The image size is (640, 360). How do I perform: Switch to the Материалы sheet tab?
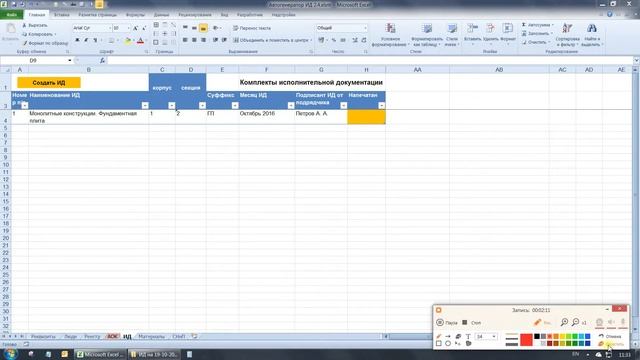[x=151, y=336]
